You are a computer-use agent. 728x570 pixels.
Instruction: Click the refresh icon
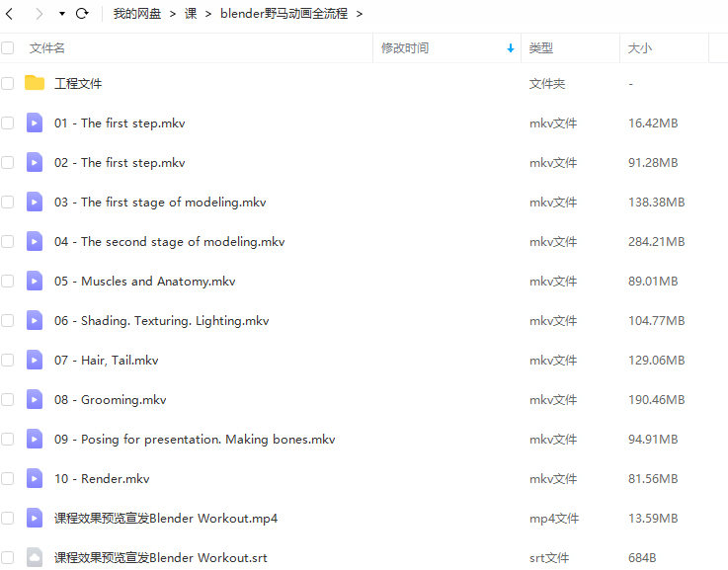click(82, 14)
